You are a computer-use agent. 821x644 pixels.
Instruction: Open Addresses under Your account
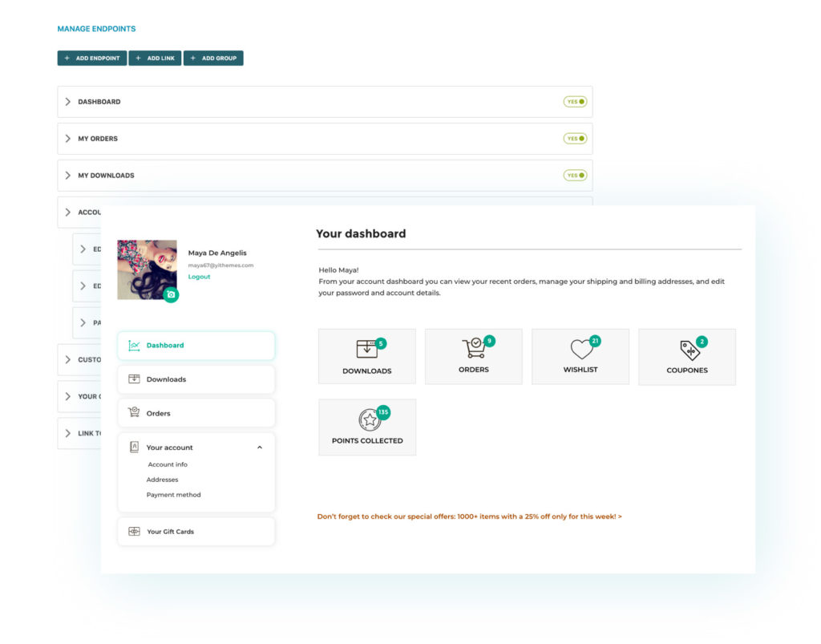162,480
